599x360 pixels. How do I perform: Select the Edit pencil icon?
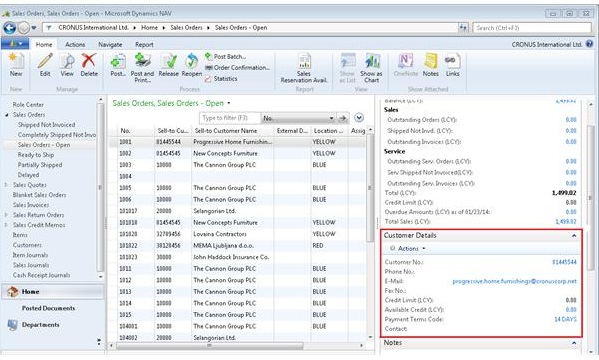click(45, 65)
